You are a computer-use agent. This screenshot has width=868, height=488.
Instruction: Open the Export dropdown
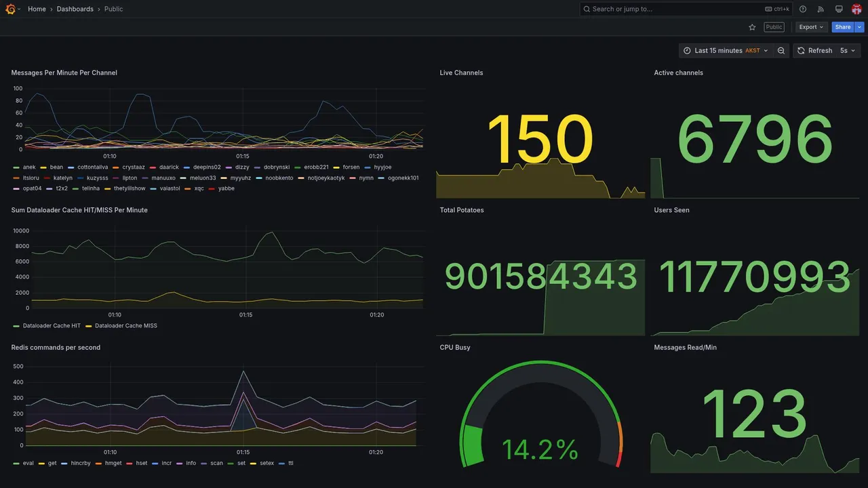811,27
